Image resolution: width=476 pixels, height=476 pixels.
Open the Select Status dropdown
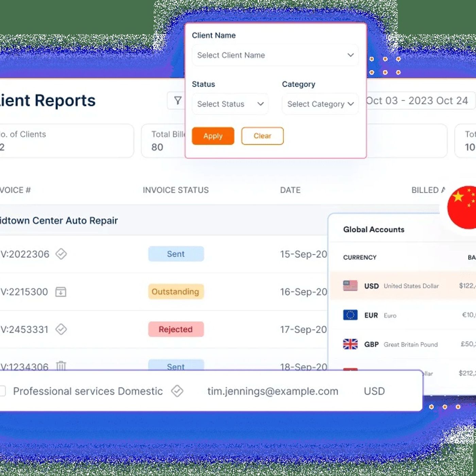click(x=230, y=104)
